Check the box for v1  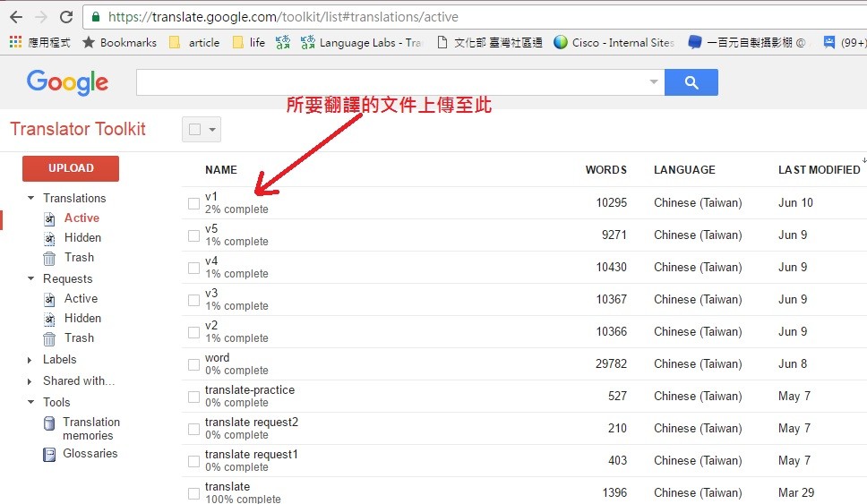pyautogui.click(x=193, y=203)
